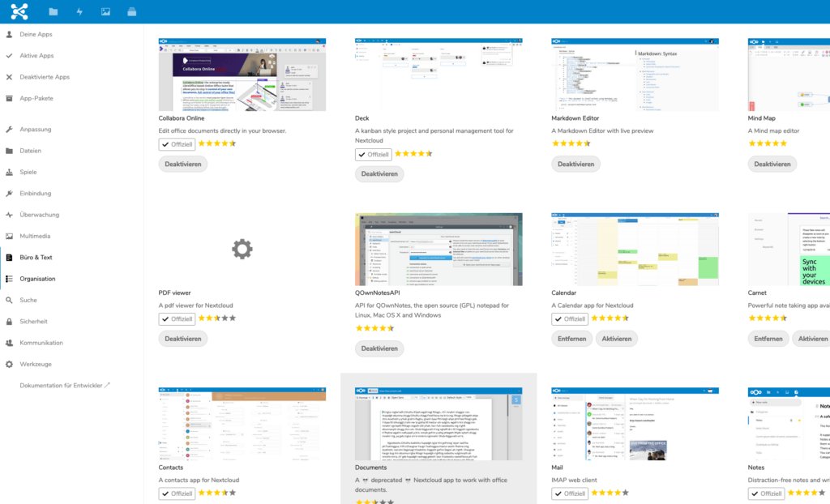830x504 pixels.
Task: Click the Offiziell badge under Calendar
Action: coord(570,318)
